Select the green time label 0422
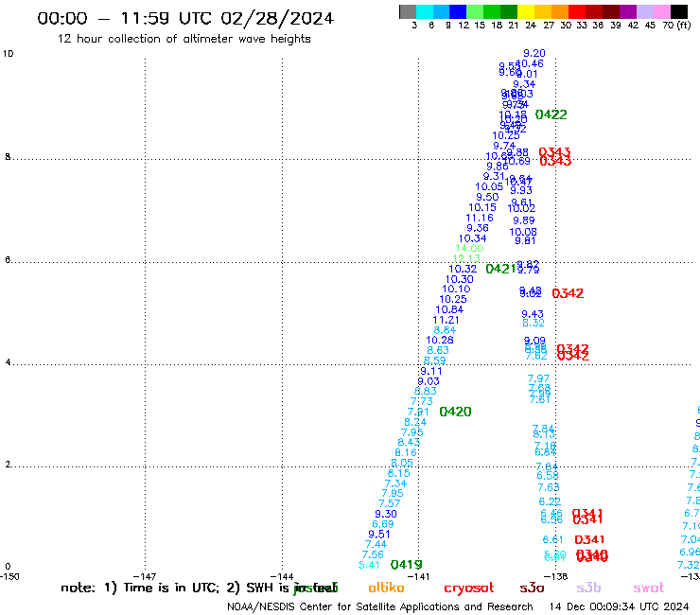700x615 pixels. (x=551, y=114)
